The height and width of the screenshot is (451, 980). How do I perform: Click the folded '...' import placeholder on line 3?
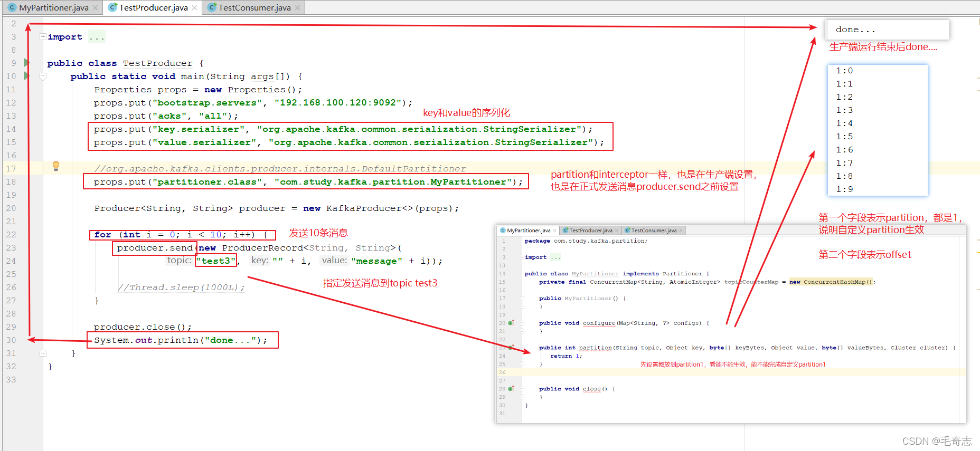pos(97,36)
